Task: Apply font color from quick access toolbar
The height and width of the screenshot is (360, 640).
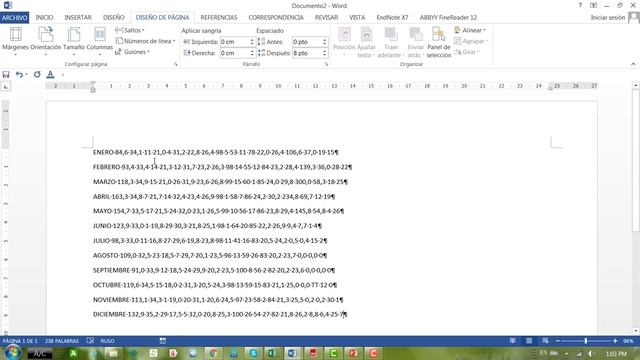Action: [50, 74]
